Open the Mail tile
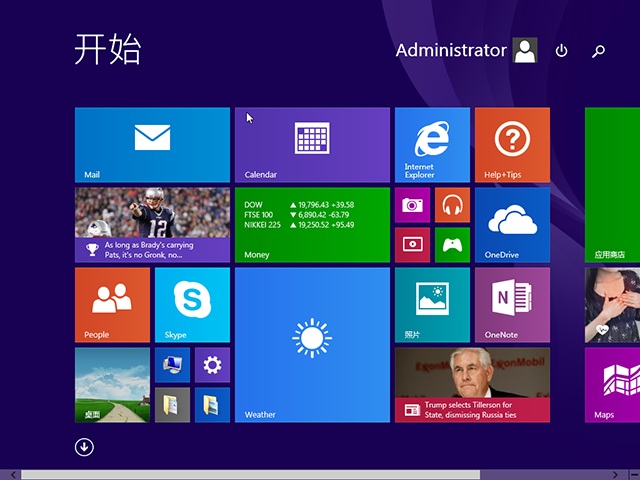This screenshot has height=480, width=640. [x=152, y=144]
